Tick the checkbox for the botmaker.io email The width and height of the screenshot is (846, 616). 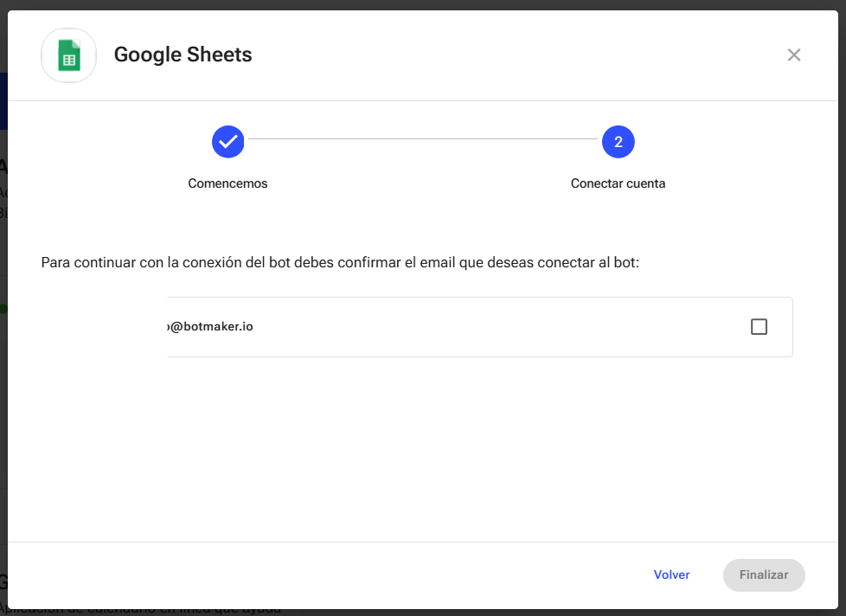(759, 327)
